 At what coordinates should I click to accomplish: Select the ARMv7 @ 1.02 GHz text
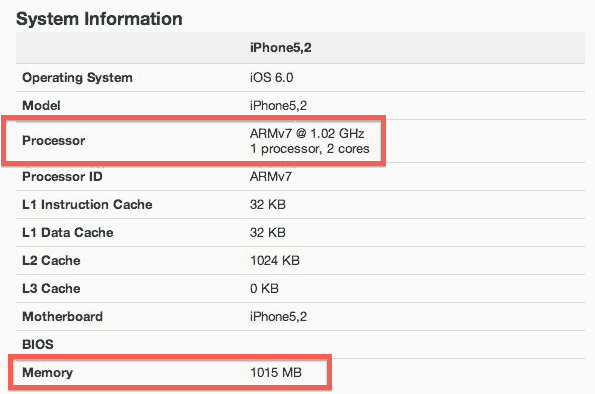click(x=307, y=134)
